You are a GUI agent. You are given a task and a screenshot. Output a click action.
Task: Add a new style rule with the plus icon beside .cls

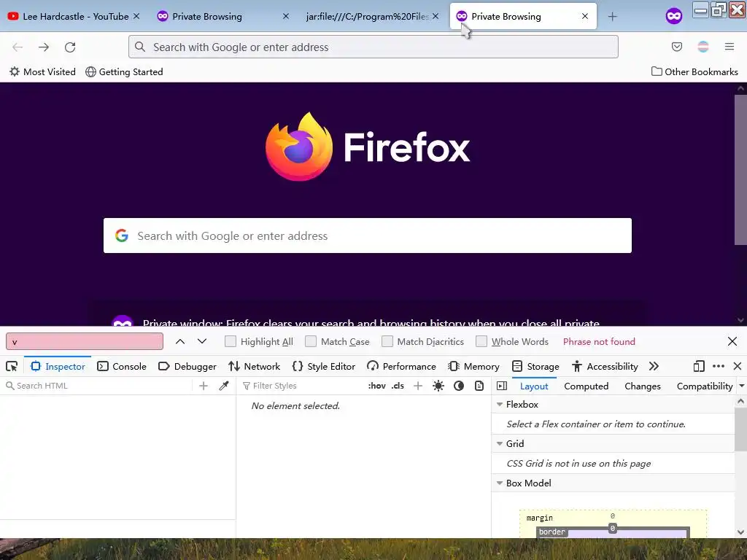(x=418, y=386)
